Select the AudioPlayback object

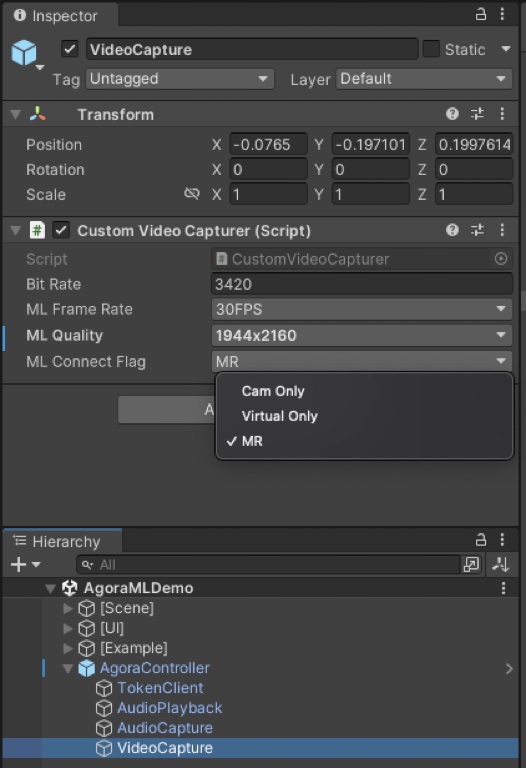point(261,708)
